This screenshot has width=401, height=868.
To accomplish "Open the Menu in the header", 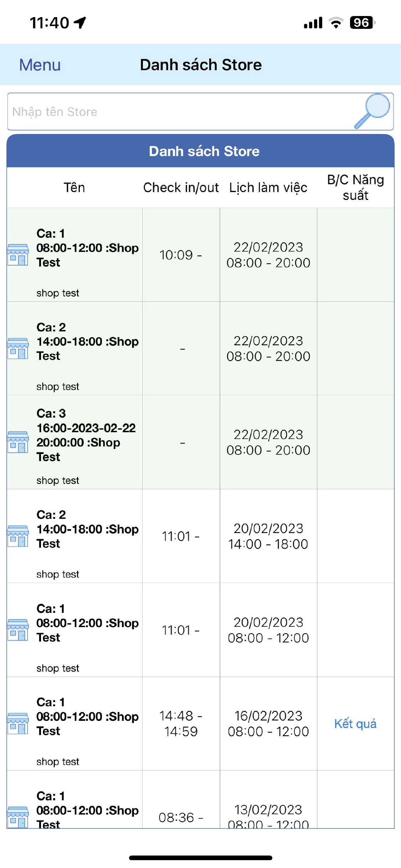I will pyautogui.click(x=40, y=65).
